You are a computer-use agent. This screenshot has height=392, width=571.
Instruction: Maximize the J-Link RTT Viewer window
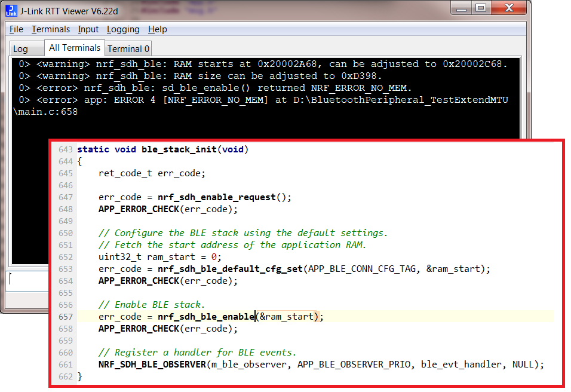481,8
